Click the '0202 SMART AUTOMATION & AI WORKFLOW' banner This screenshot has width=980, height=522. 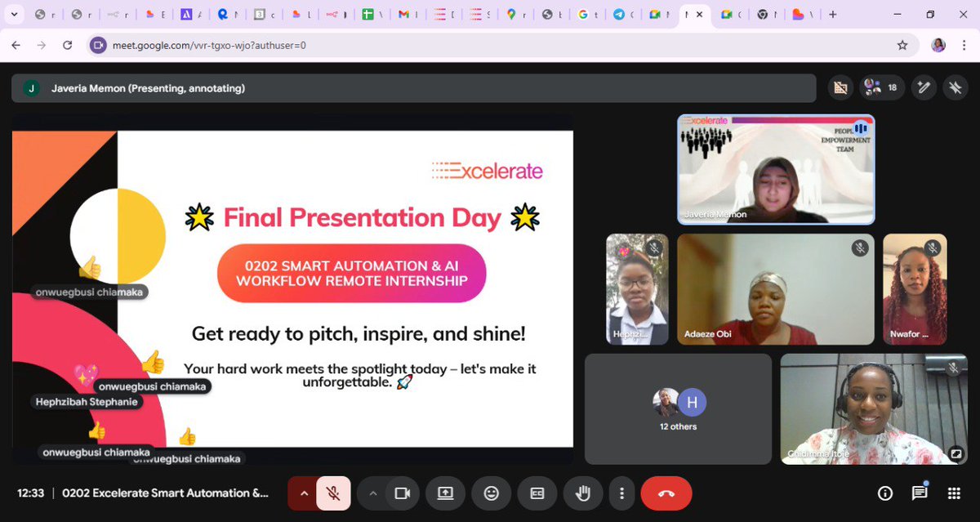[352, 273]
